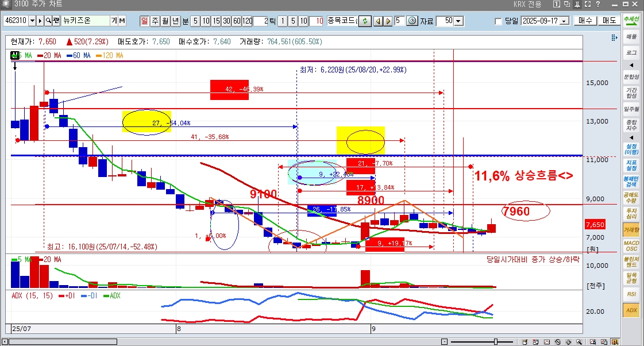The image size is (644, 346).
Task: Click the 종목코드 input field
Action: (342, 21)
